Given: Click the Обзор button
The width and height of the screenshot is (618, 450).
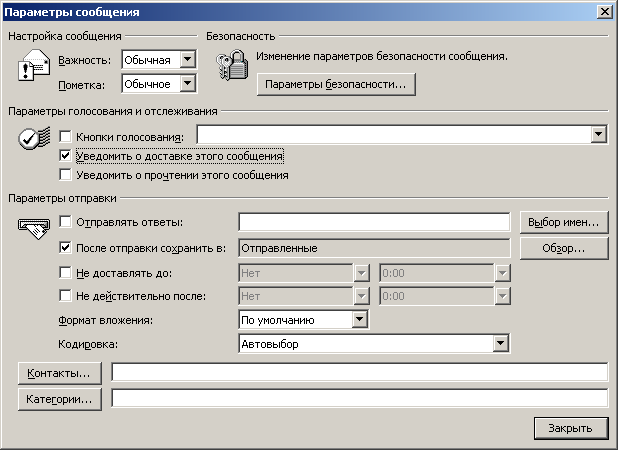Looking at the screenshot, I should (564, 248).
